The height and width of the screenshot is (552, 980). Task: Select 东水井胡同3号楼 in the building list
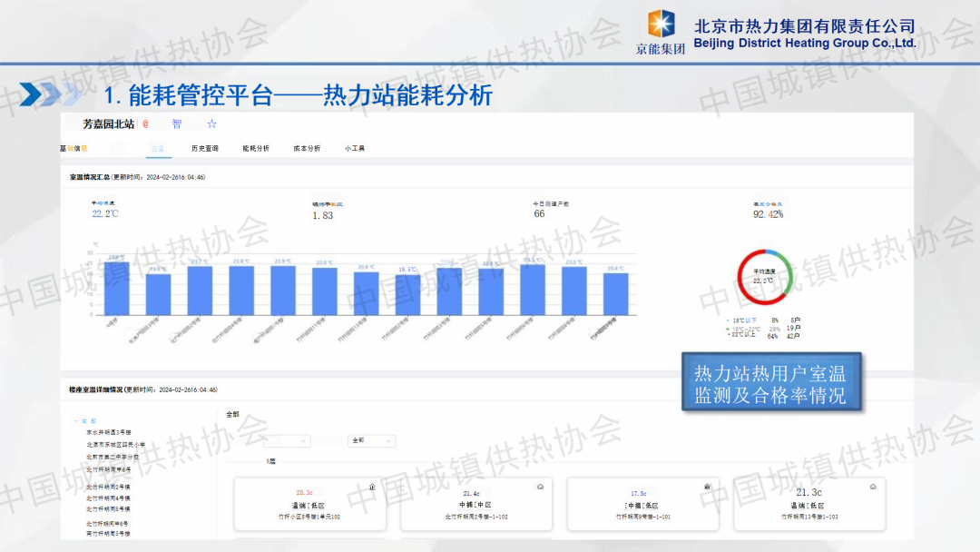tap(109, 433)
